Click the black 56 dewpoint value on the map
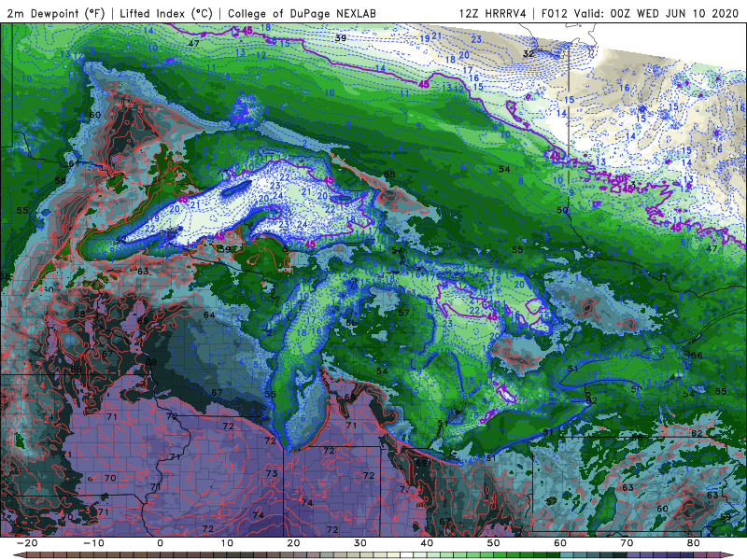Image resolution: width=747 pixels, height=560 pixels. pyautogui.click(x=697, y=356)
